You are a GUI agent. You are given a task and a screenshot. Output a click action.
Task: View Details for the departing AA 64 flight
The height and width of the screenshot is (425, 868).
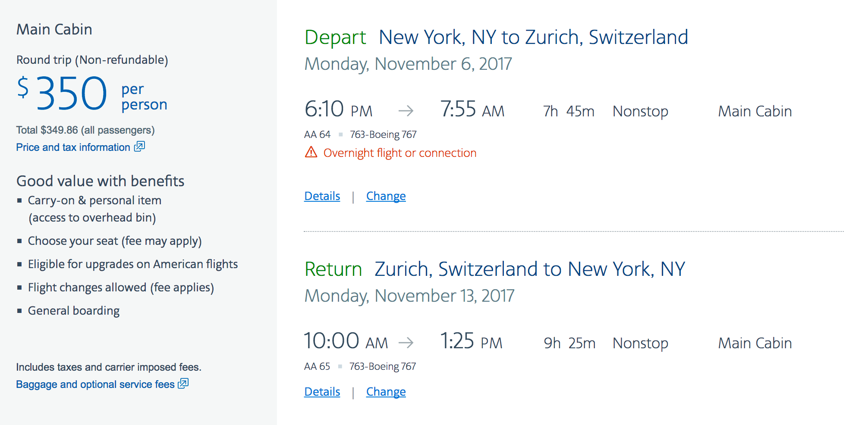[x=322, y=196]
